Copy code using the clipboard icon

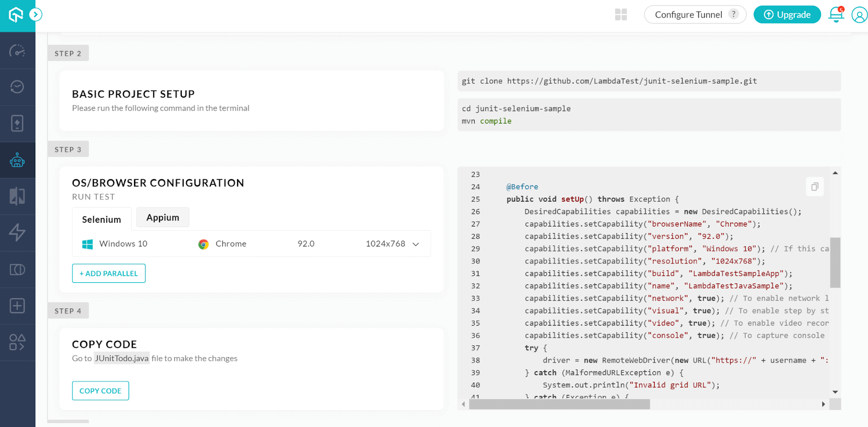814,187
